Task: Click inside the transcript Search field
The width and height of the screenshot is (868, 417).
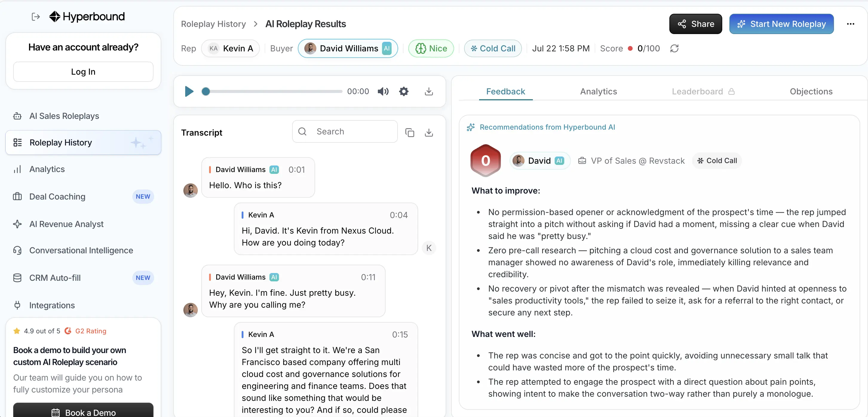Action: tap(345, 131)
